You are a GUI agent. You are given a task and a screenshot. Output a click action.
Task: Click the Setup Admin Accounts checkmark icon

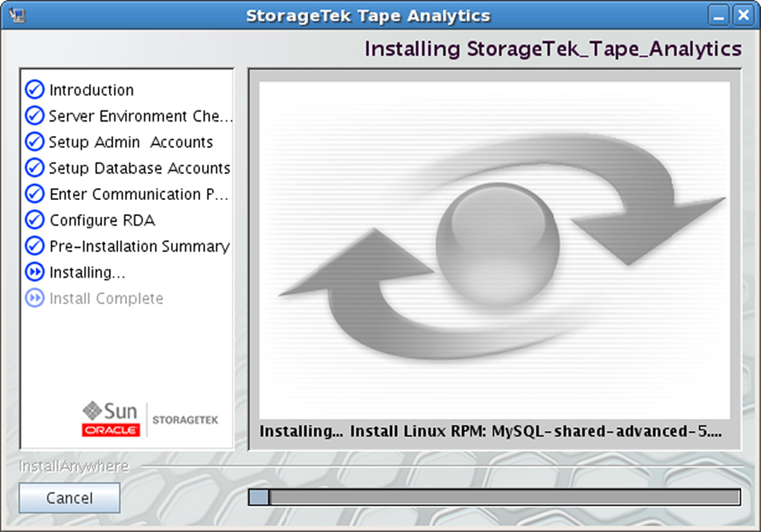coord(35,141)
